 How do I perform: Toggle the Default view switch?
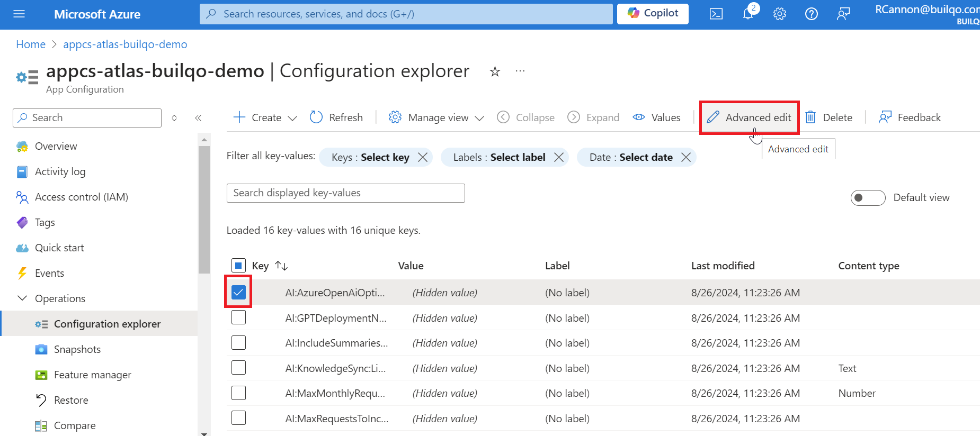(x=868, y=198)
